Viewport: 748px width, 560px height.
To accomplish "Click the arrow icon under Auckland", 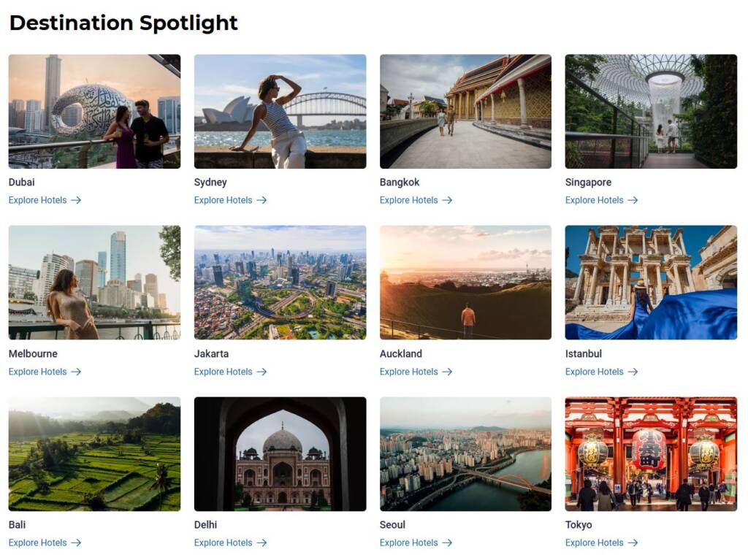I will [x=447, y=372].
